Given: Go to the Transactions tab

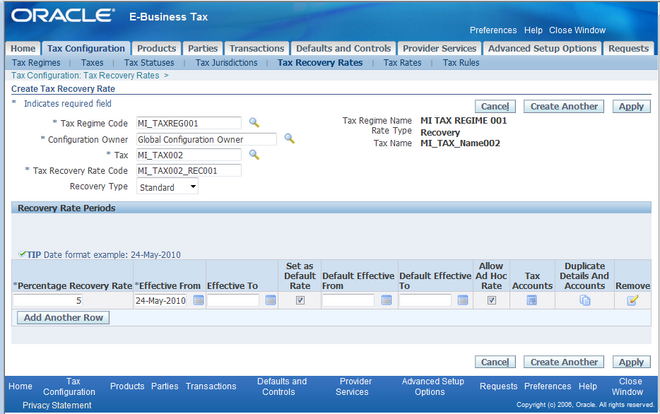Looking at the screenshot, I should [x=257, y=48].
